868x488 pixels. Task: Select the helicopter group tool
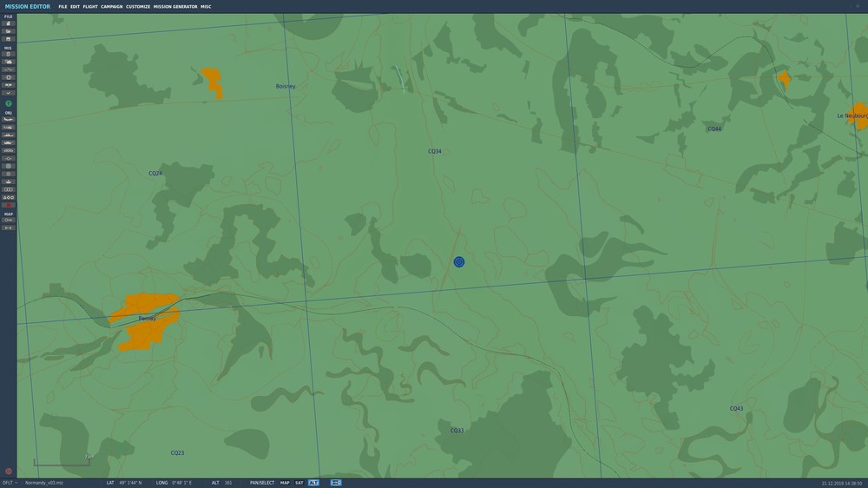[9, 128]
